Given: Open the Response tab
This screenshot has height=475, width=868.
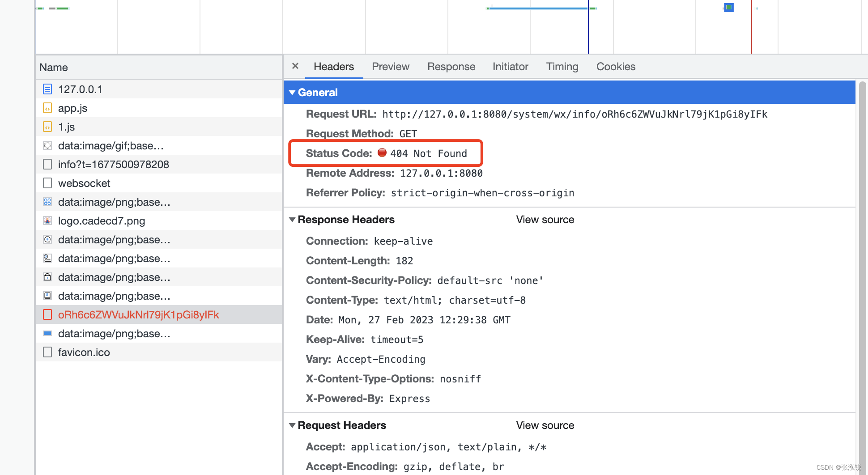Looking at the screenshot, I should pos(451,67).
